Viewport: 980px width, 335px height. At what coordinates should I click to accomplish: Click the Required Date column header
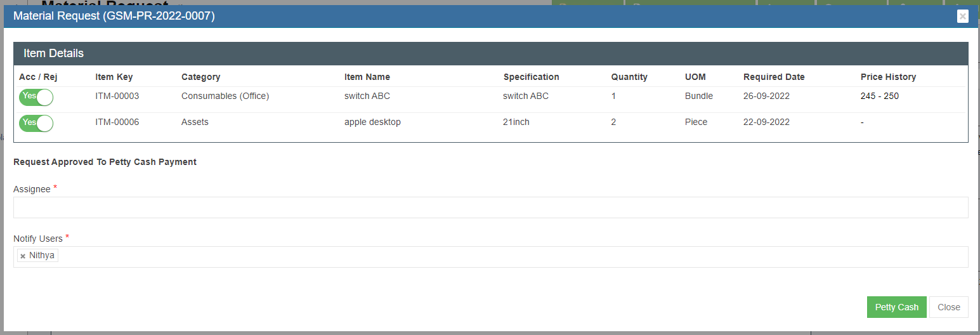[x=774, y=77]
